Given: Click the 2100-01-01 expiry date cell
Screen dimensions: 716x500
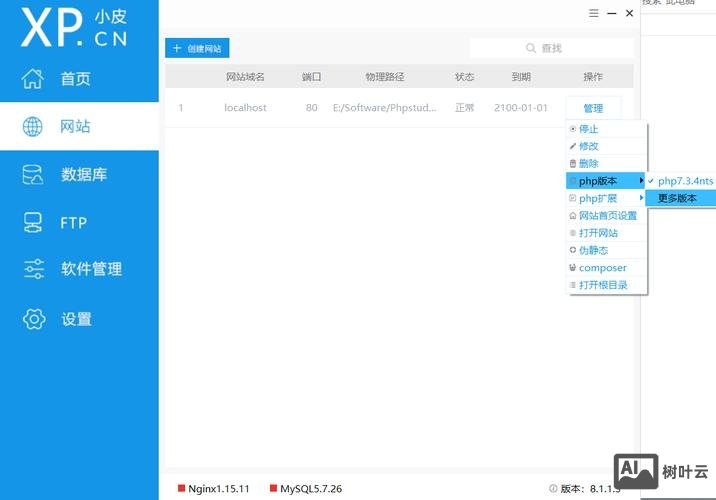Looking at the screenshot, I should tap(521, 108).
